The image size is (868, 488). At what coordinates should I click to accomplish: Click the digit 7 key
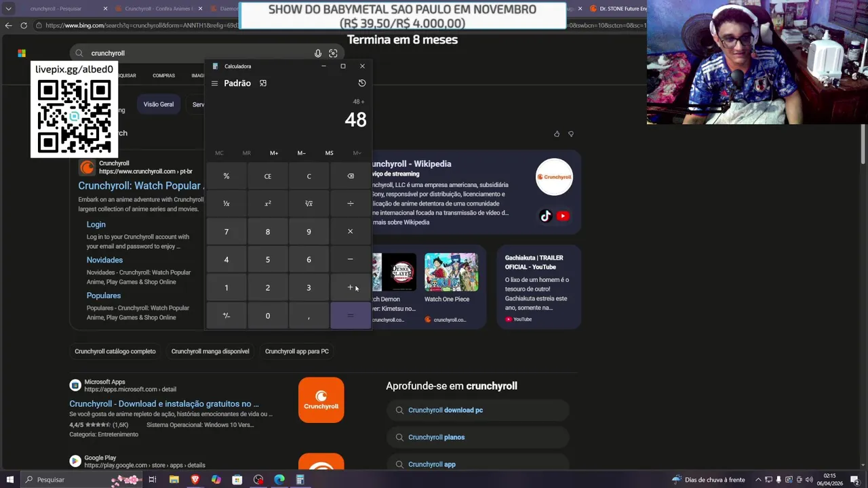tap(226, 232)
